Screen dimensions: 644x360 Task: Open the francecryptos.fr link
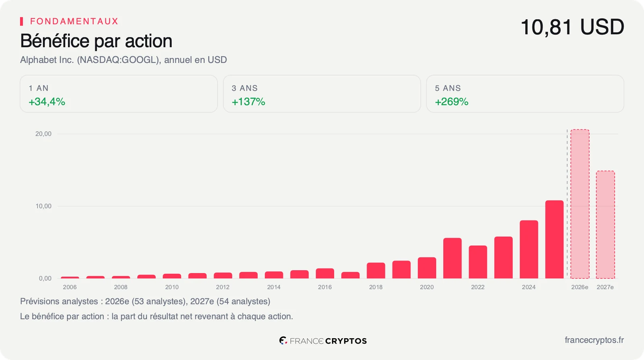(x=594, y=340)
